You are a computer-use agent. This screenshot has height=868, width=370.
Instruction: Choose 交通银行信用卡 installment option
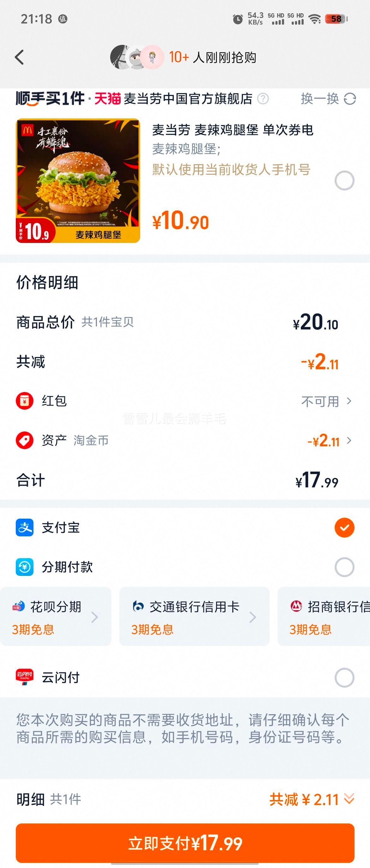click(194, 617)
